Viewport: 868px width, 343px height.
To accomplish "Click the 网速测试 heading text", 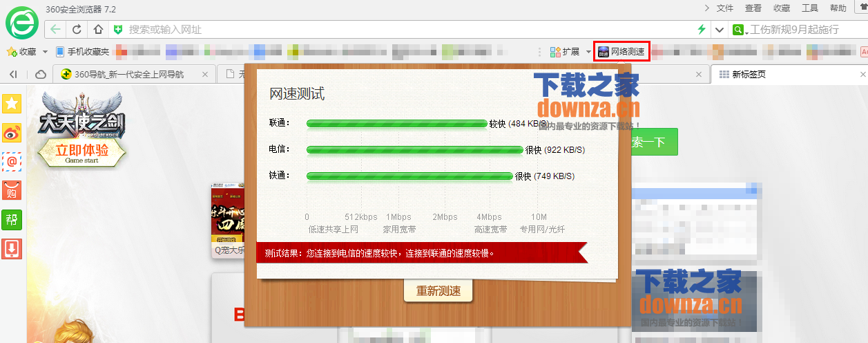I will pyautogui.click(x=296, y=94).
